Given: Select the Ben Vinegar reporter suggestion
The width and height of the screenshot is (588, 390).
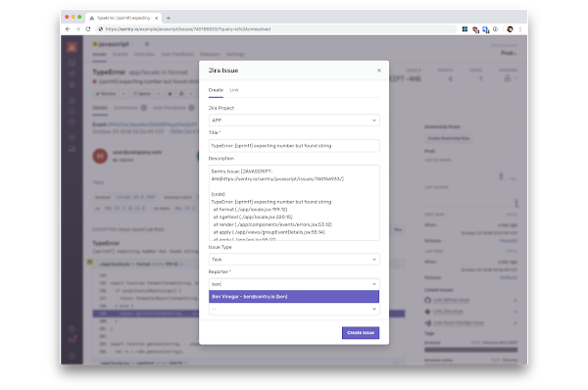Looking at the screenshot, I should pos(294,297).
